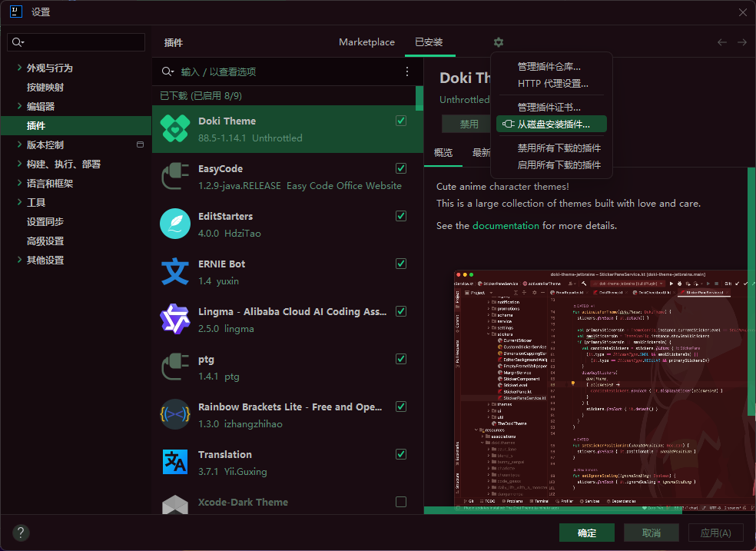The height and width of the screenshot is (551, 756).
Task: Click the plugin search input field
Action: click(x=290, y=71)
